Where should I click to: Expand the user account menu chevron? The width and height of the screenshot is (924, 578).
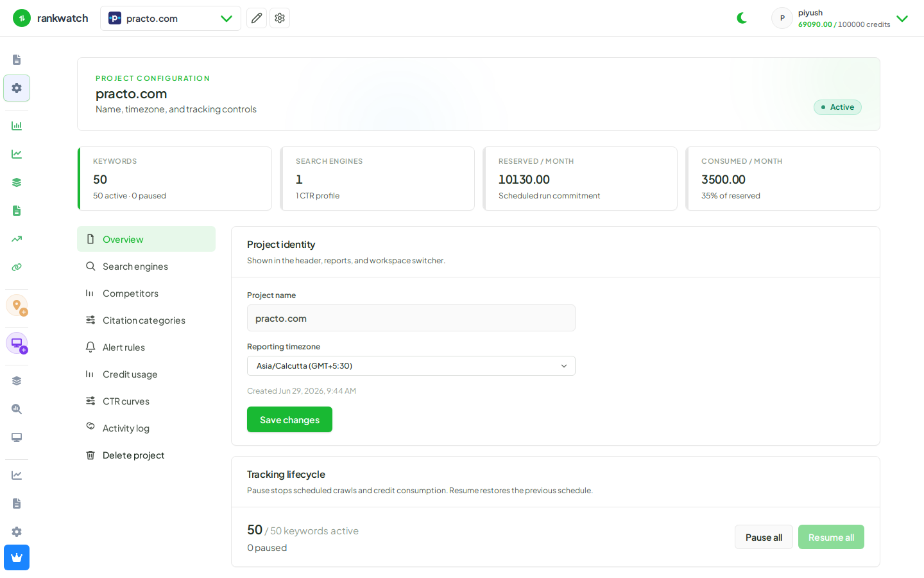(902, 19)
